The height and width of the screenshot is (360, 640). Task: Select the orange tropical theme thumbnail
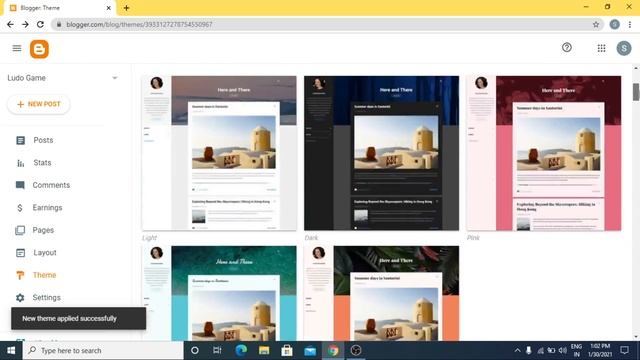coord(381,293)
